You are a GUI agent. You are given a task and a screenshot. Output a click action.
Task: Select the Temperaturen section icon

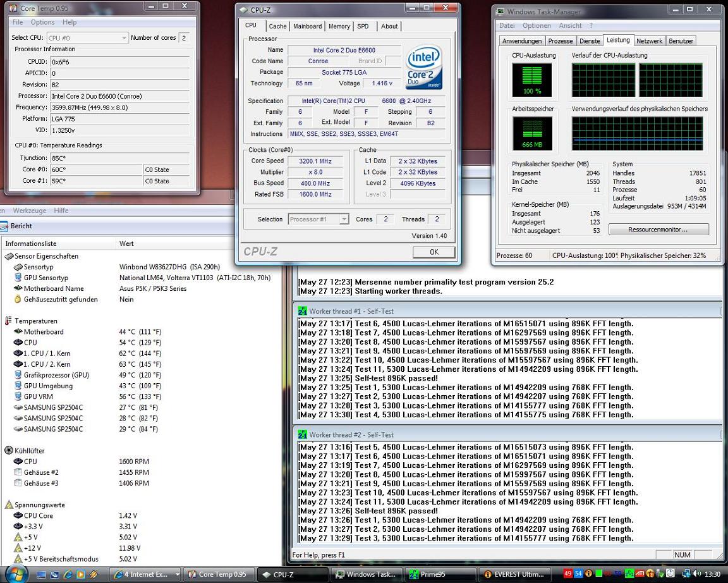8,321
